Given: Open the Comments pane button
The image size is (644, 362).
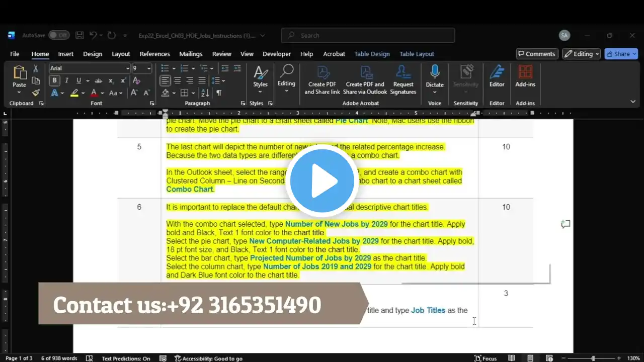Looking at the screenshot, I should (x=536, y=54).
